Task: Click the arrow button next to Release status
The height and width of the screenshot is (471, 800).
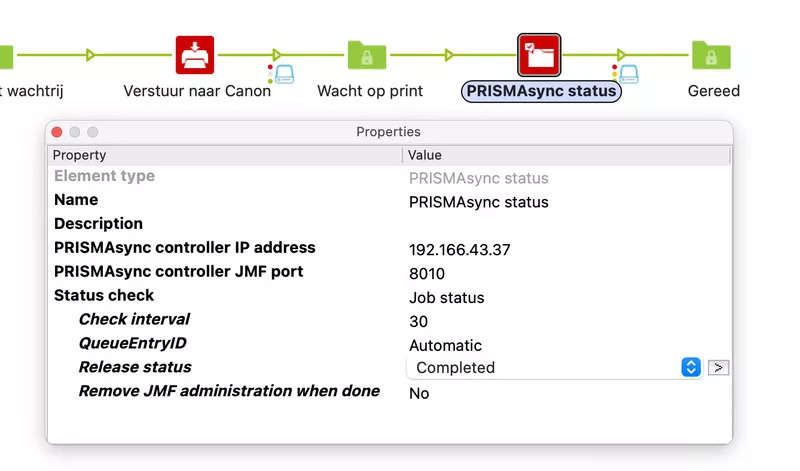Action: (x=718, y=367)
